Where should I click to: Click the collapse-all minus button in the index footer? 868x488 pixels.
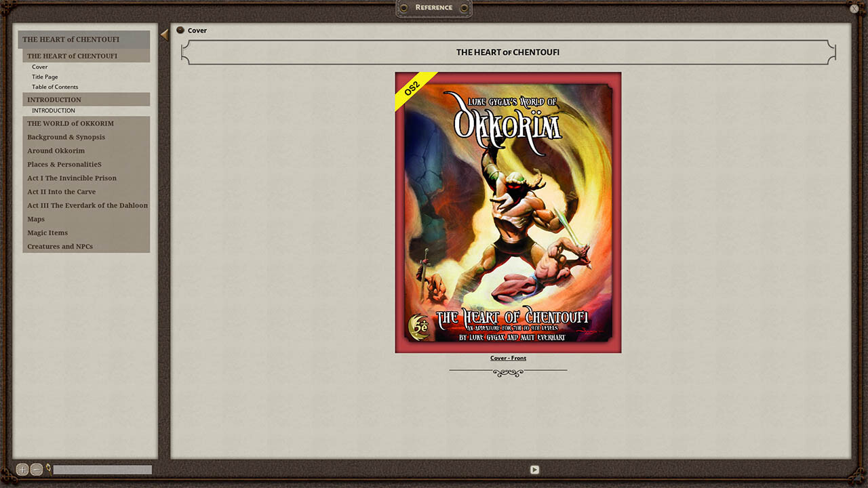coord(37,469)
